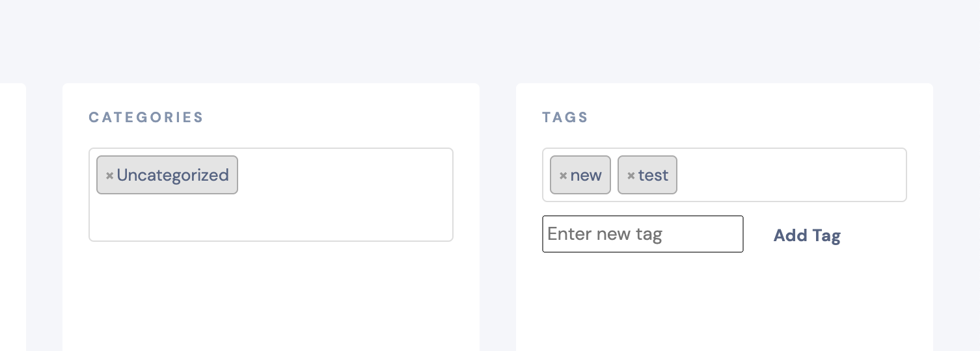
Task: Delete the "new" tag using its x icon
Action: [564, 175]
